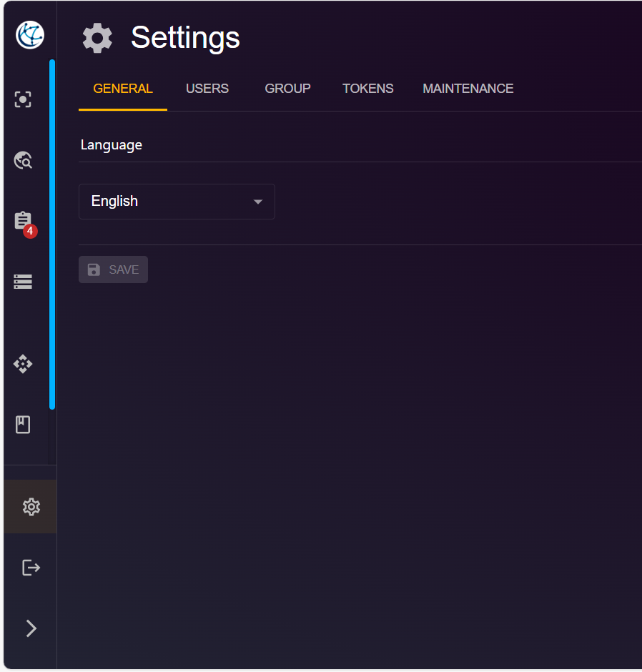Open the bookmark book sidebar icon

click(x=23, y=425)
